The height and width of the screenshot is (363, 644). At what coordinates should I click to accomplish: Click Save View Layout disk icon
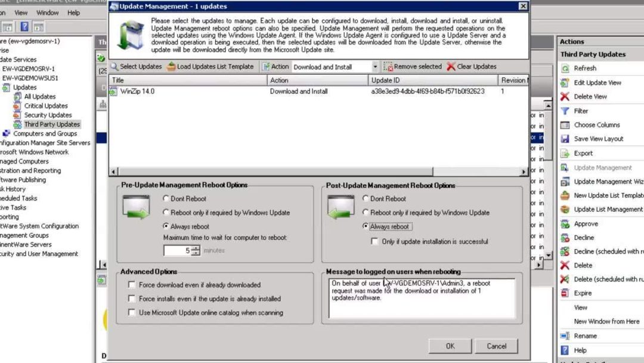click(x=565, y=139)
